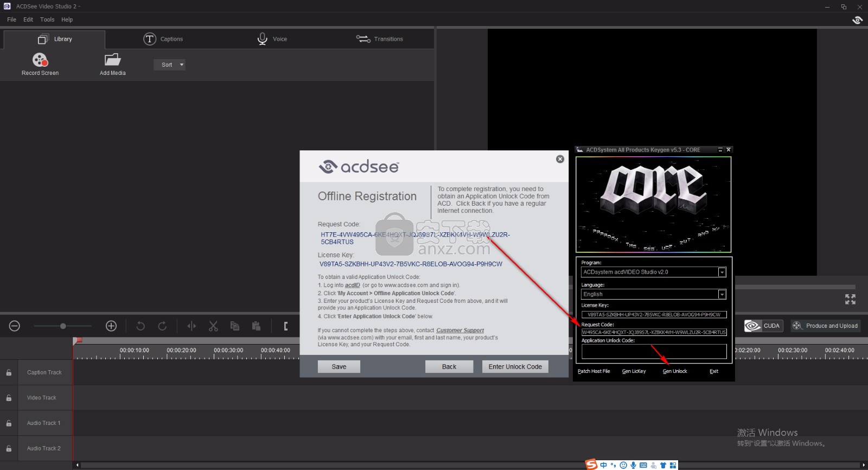Switch to the Transitions tab

(380, 39)
